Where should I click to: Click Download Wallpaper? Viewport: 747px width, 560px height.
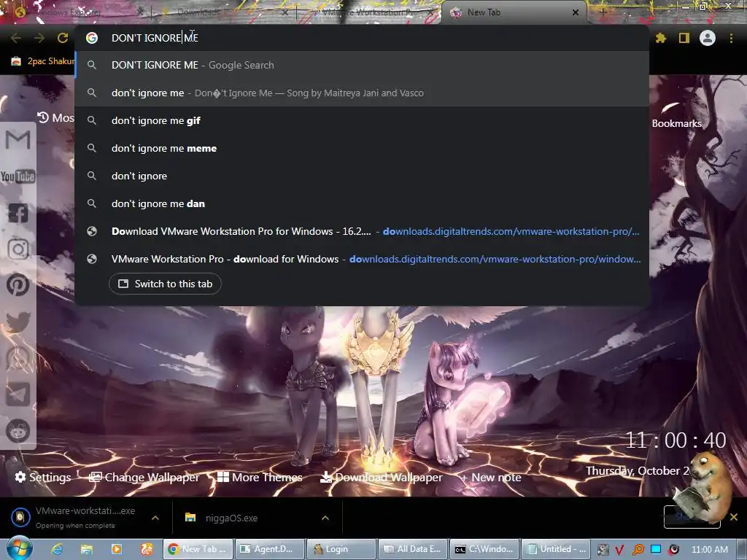[x=381, y=477]
